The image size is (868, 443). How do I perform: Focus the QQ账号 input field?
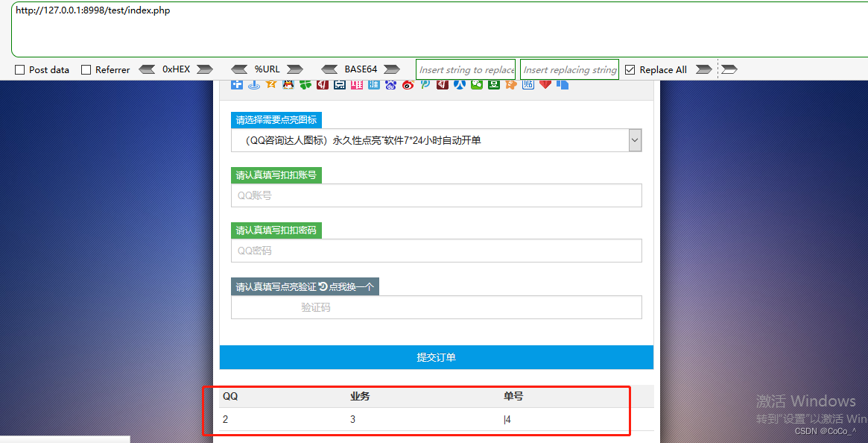coord(436,195)
